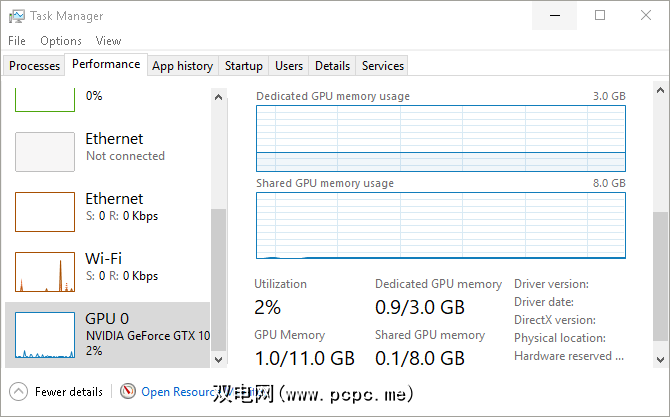This screenshot has height=417, width=670.
Task: Go to the Startup tab
Action: (244, 66)
